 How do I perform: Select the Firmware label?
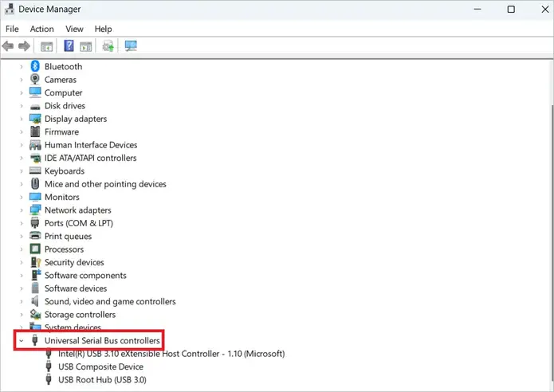coord(61,131)
